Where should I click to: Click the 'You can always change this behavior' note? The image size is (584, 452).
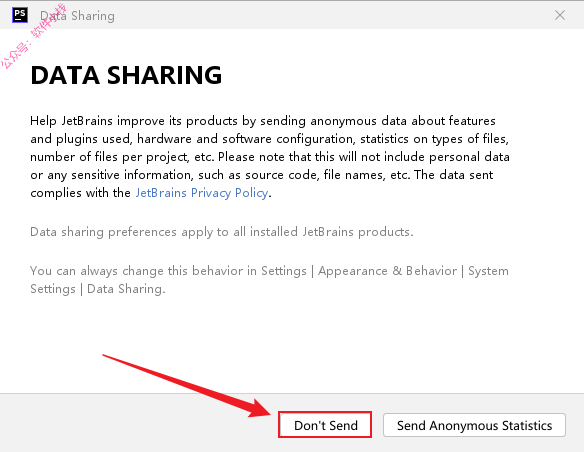tap(269, 271)
